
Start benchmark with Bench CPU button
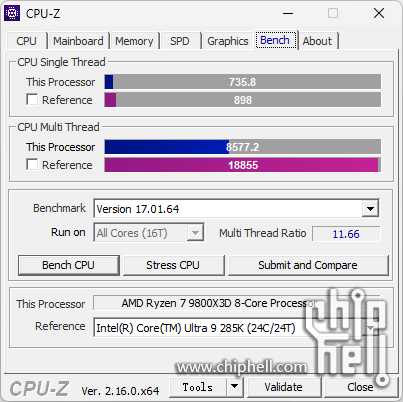click(68, 265)
